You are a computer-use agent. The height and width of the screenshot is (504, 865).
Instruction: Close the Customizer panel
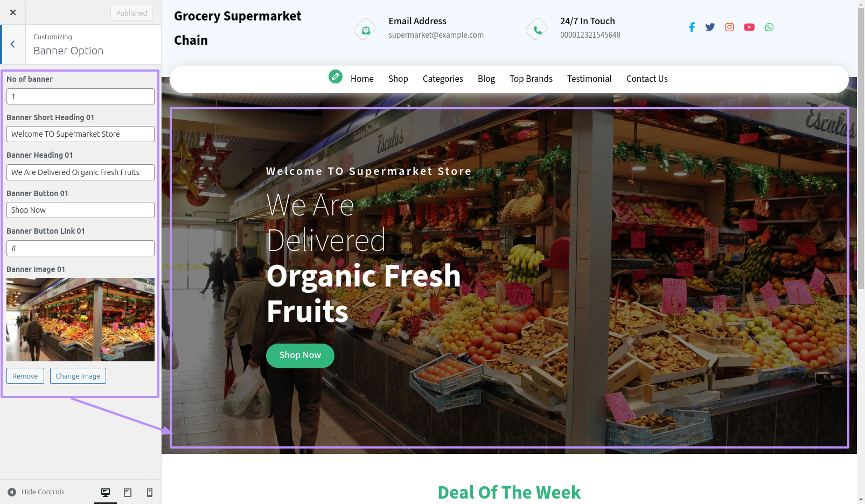click(13, 12)
